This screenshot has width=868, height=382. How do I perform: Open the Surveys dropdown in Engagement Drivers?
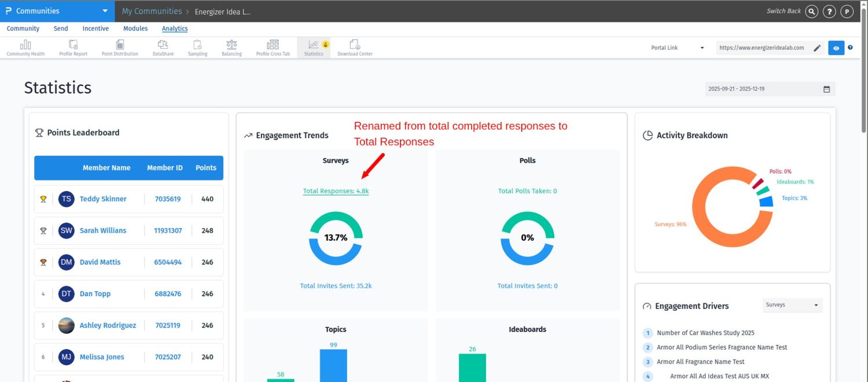(x=792, y=305)
